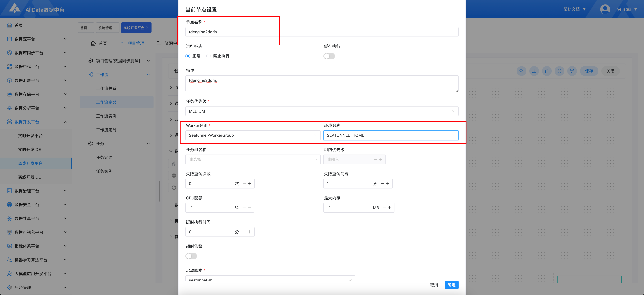Screen dimensions: 644x295
Task: Click the 取消 cancel button
Action: click(434, 285)
